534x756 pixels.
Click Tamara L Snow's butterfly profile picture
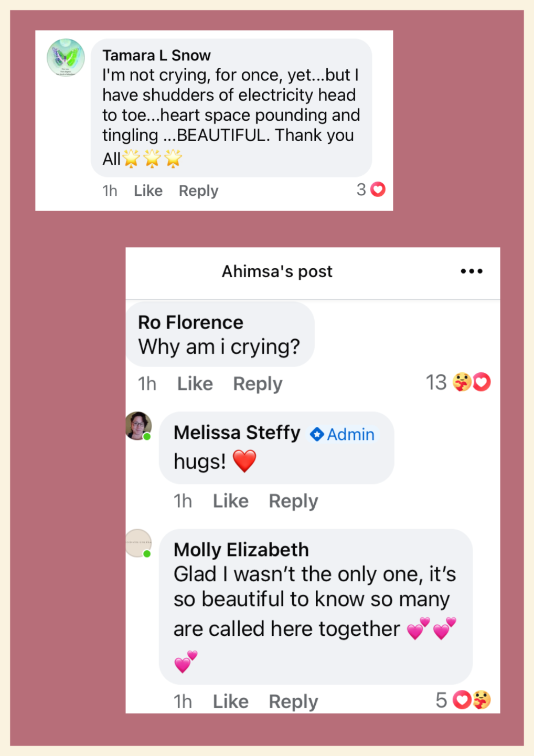[x=66, y=58]
